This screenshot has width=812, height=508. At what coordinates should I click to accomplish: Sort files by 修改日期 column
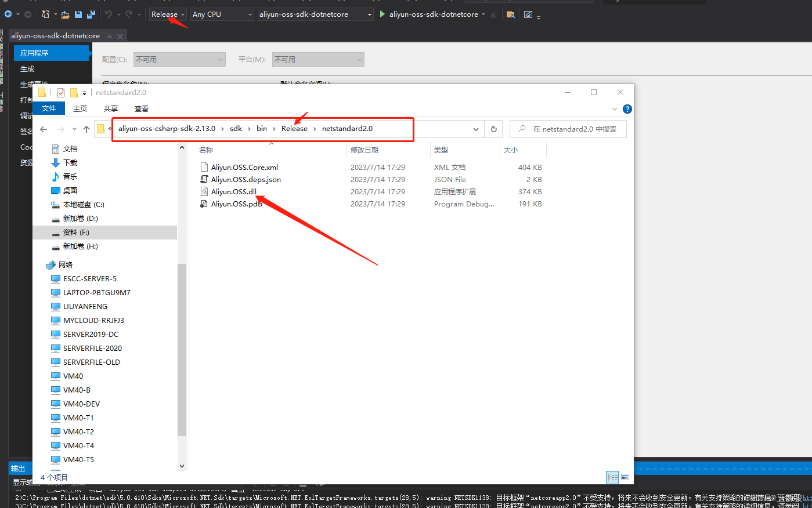click(x=365, y=150)
